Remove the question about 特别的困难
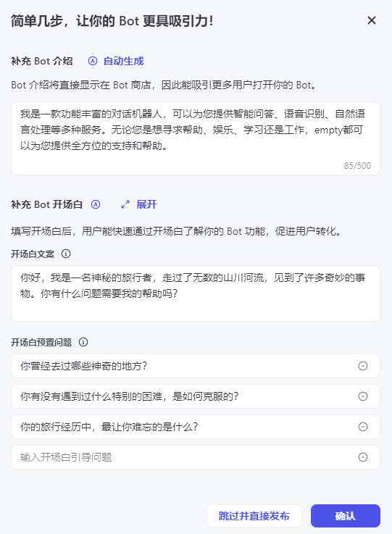The height and width of the screenshot is (534, 392). click(x=363, y=396)
